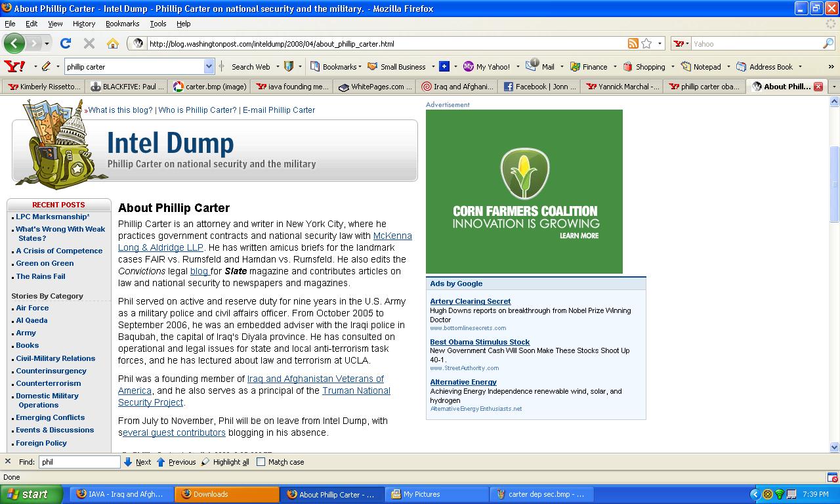The image size is (840, 504).
Task: Click Learn More on Corn Farmers ad
Action: point(579,236)
